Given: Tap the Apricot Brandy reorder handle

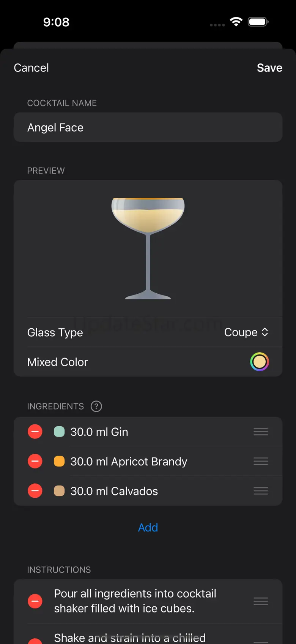Looking at the screenshot, I should click(261, 461).
